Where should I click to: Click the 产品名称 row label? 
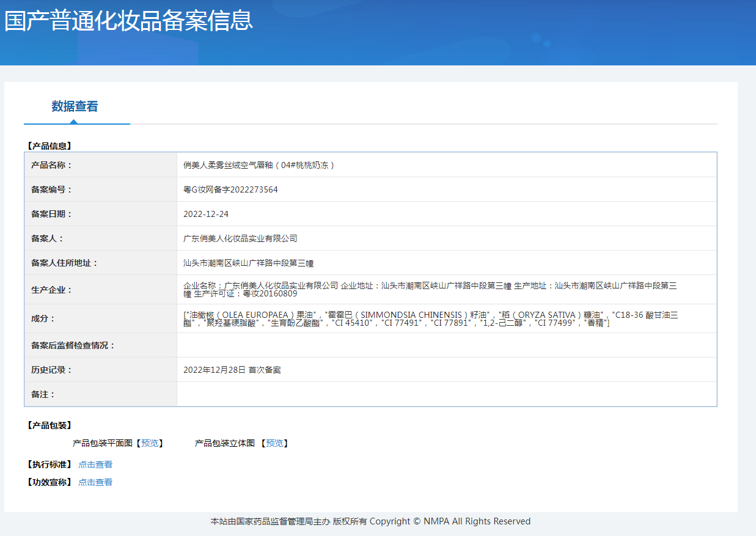pos(51,165)
